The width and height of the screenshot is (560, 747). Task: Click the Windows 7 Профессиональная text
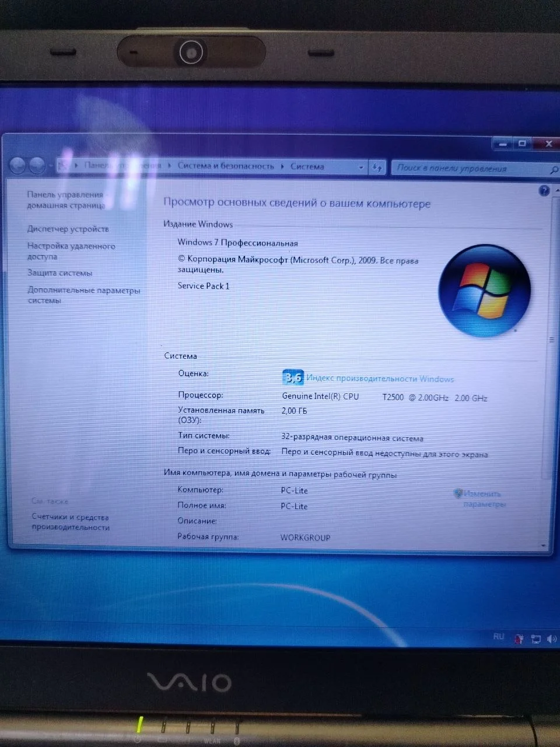[237, 242]
